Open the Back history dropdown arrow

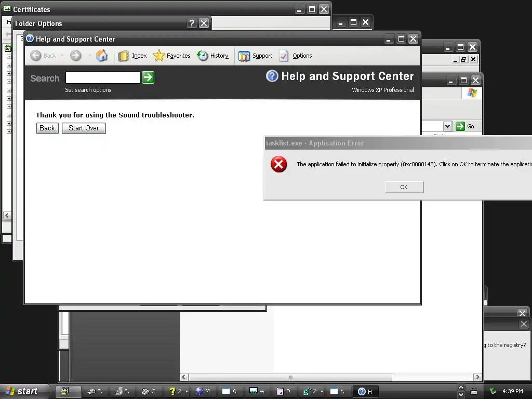(62, 55)
